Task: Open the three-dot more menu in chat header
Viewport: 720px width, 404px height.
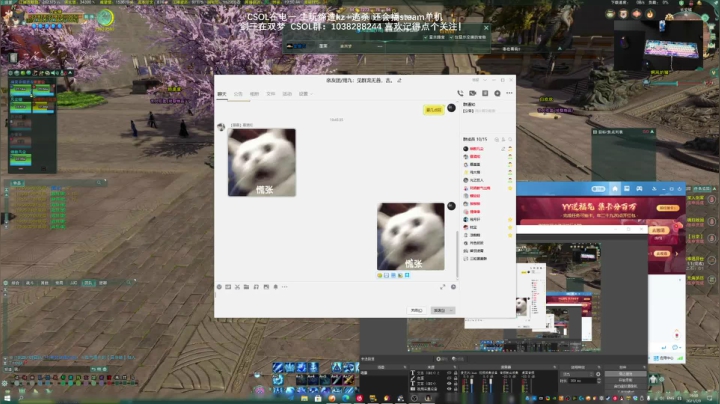Action: [509, 93]
